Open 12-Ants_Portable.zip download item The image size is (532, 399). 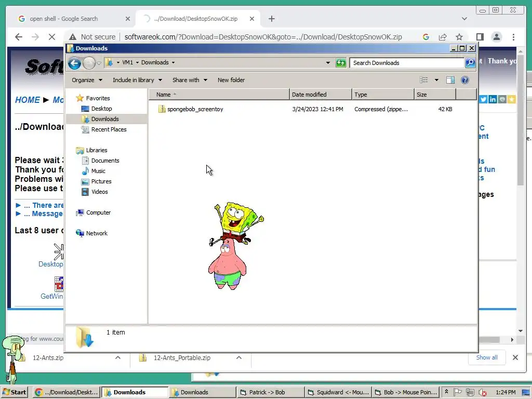(x=182, y=357)
